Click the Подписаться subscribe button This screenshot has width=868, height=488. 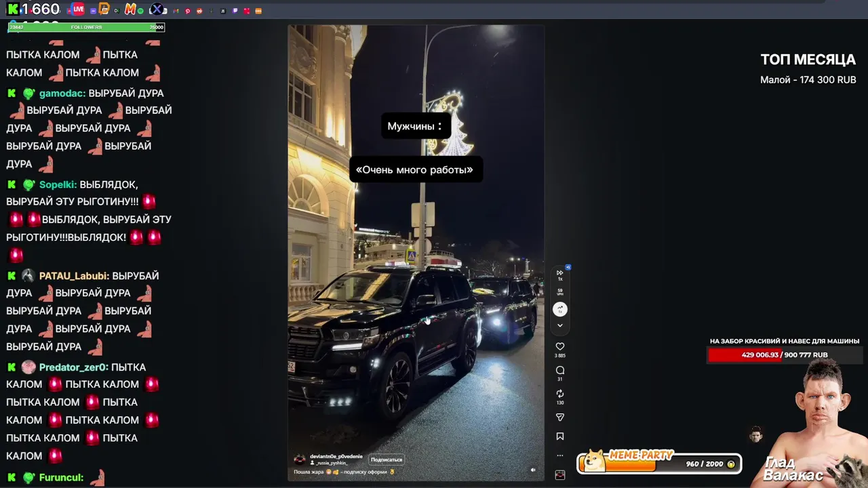click(387, 460)
